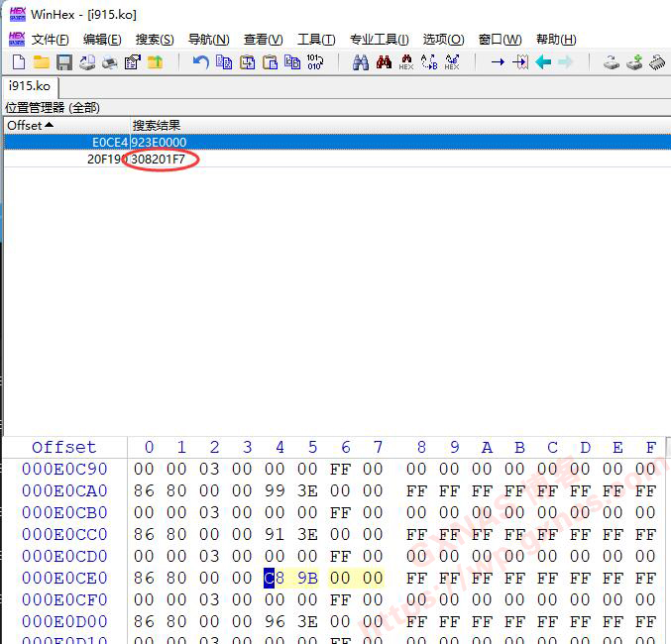The width and height of the screenshot is (671, 644).
Task: Select the E0CE4 search result row
Action: pyautogui.click(x=159, y=142)
